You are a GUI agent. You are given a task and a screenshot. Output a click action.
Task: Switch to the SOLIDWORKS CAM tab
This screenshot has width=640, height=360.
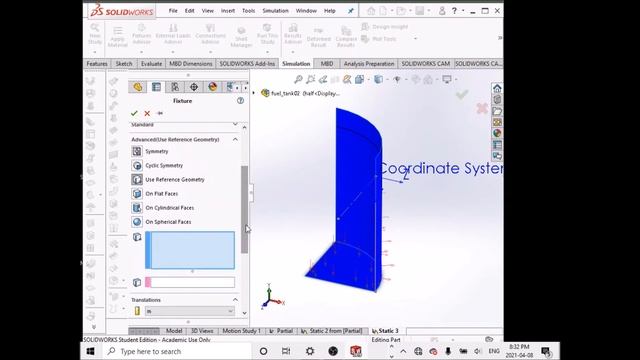pos(426,64)
